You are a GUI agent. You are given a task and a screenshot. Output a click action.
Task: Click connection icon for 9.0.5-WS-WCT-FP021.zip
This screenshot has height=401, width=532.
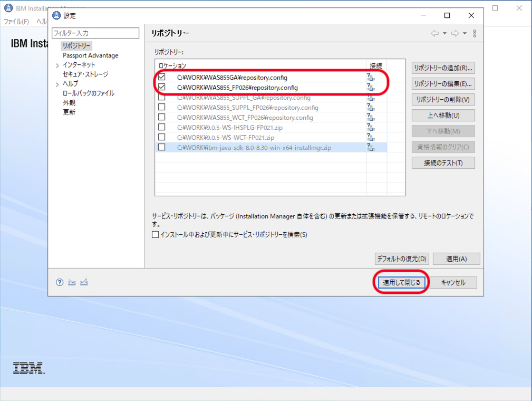pos(371,138)
